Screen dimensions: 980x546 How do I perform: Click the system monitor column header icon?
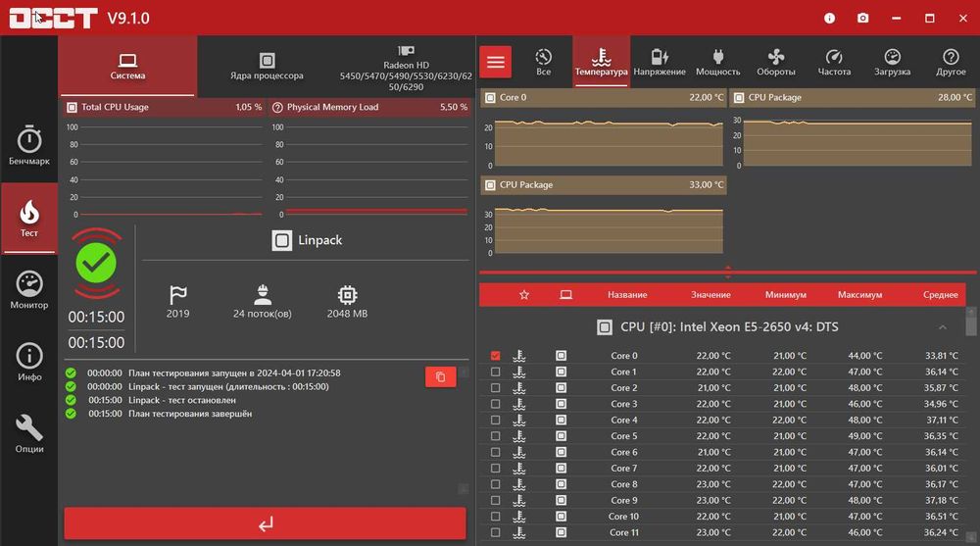(565, 295)
